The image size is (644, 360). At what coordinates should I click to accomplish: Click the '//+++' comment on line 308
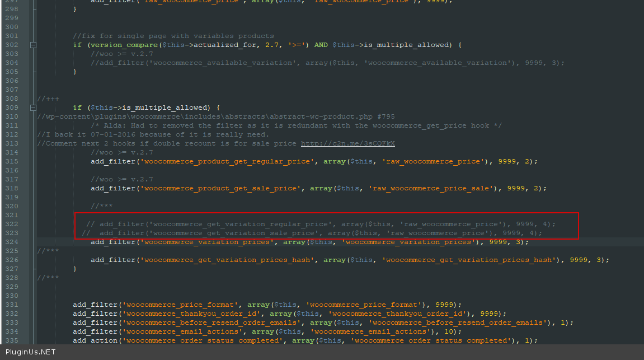click(48, 99)
